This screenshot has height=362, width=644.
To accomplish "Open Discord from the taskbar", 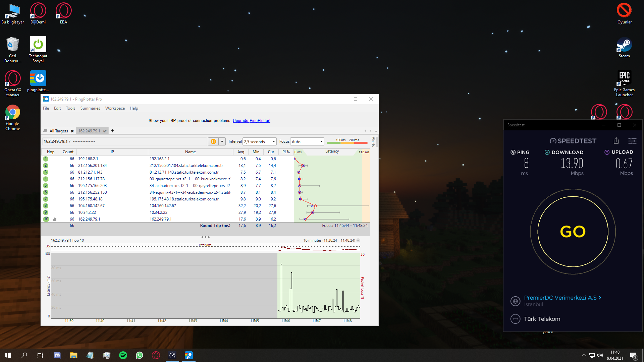I will [x=57, y=355].
